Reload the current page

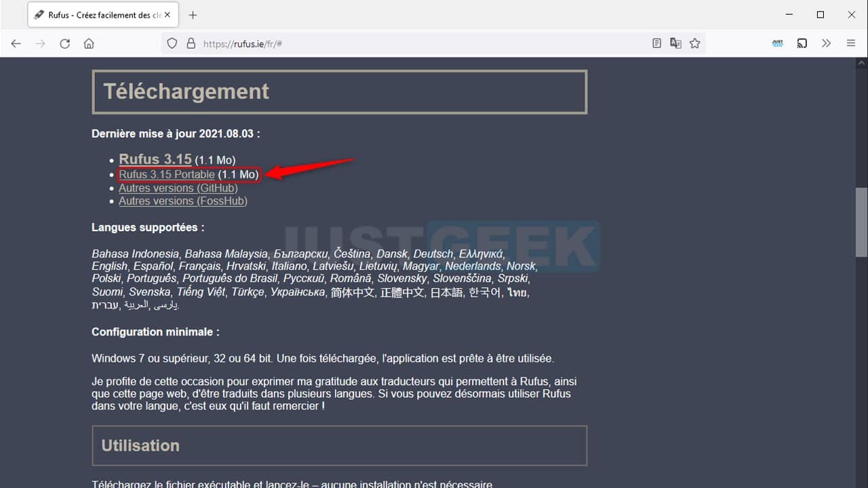pos(65,43)
